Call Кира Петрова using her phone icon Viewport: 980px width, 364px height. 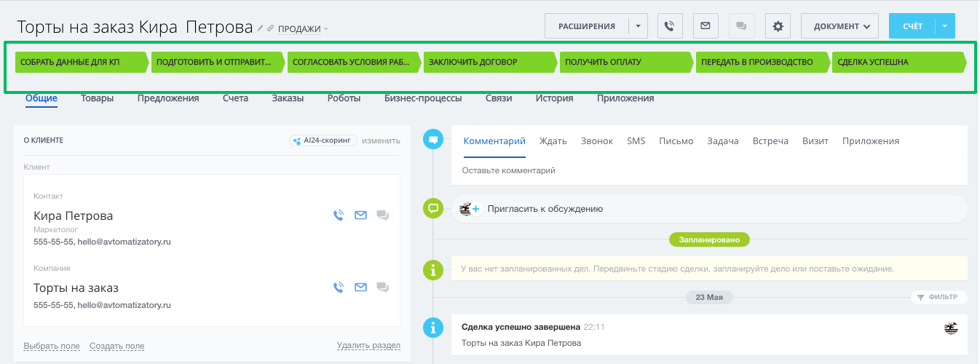(338, 215)
